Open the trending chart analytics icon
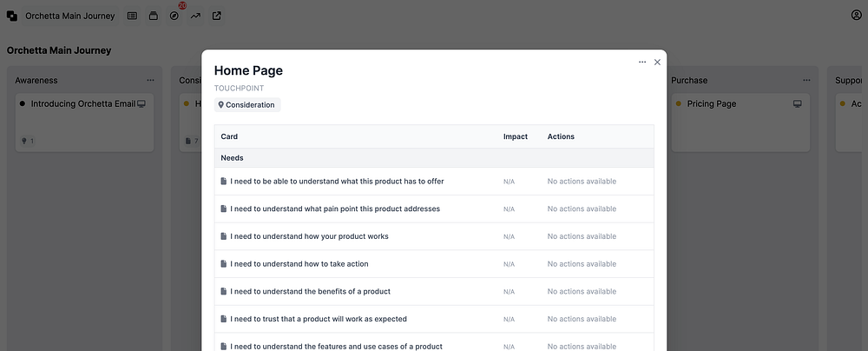The height and width of the screenshot is (351, 868). [x=195, y=16]
